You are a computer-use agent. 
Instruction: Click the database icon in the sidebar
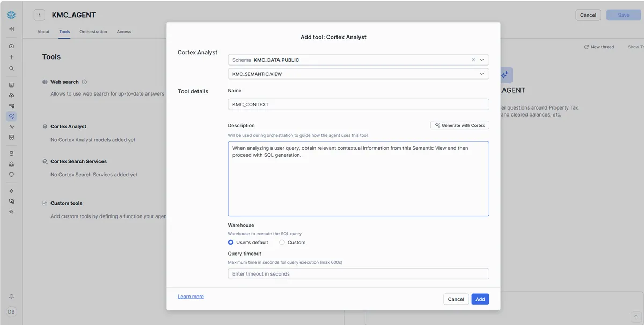pos(11,153)
